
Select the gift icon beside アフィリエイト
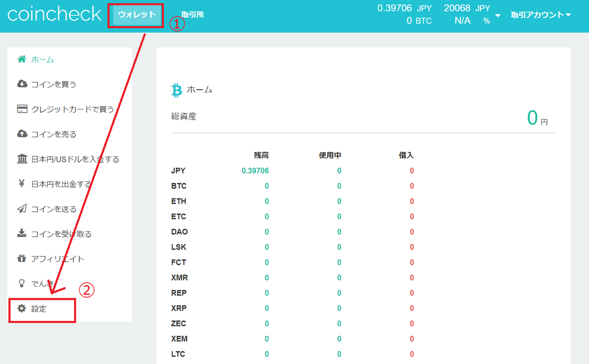click(x=21, y=258)
